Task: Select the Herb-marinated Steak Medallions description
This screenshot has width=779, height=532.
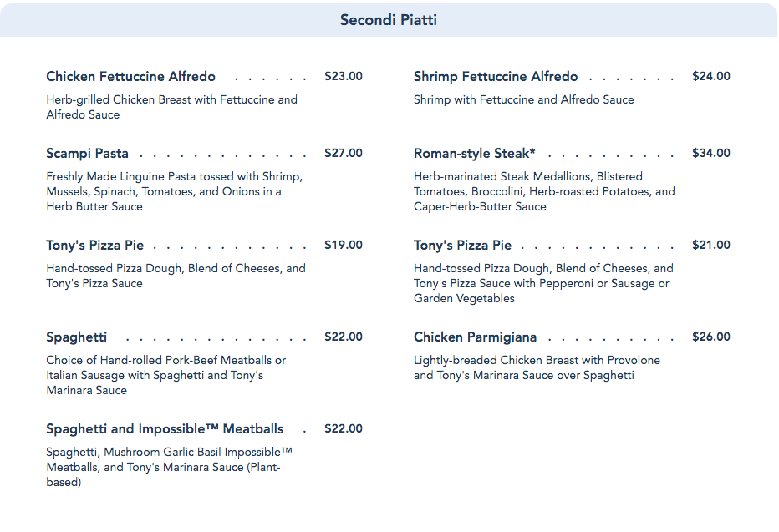Action: coord(543,191)
